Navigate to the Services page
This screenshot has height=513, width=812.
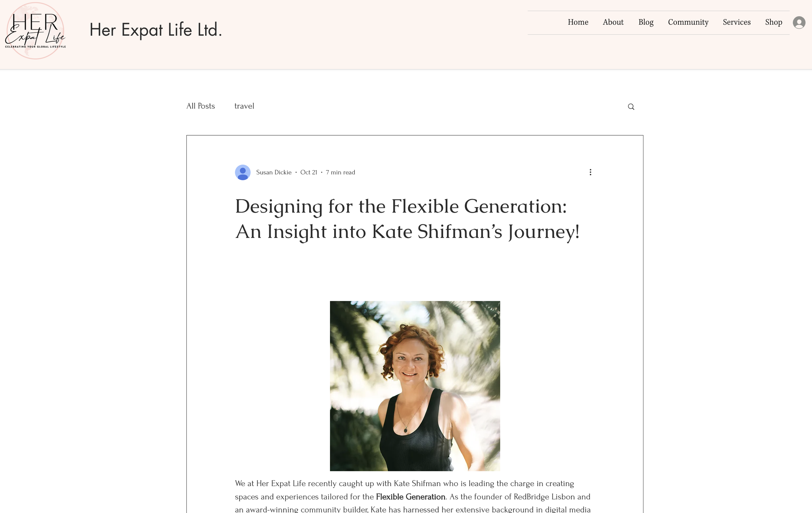[x=736, y=22]
